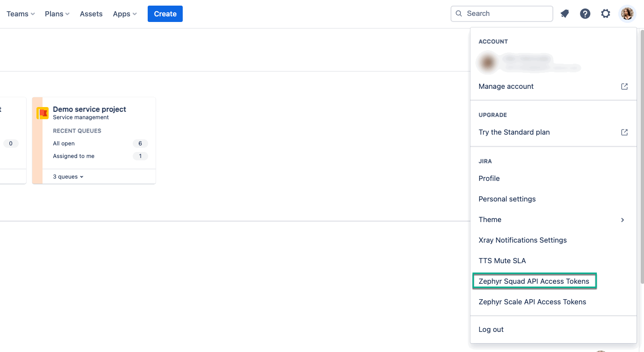This screenshot has height=352, width=644.
Task: Open the Settings gear icon
Action: click(606, 14)
